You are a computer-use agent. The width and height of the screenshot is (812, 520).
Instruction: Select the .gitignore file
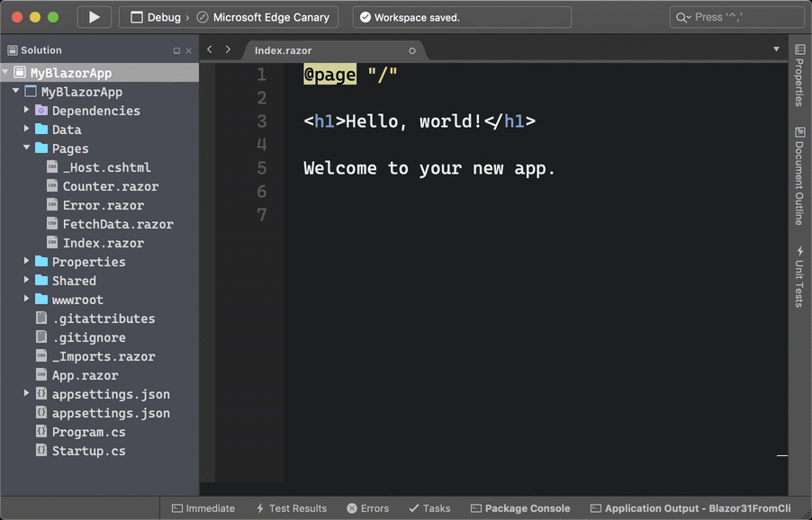tap(89, 338)
